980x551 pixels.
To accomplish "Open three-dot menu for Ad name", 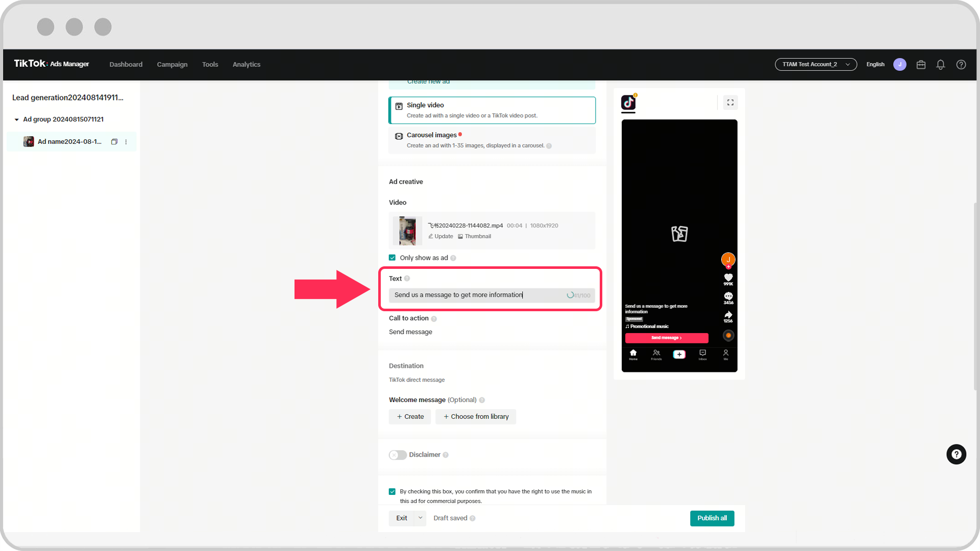I will tap(126, 142).
